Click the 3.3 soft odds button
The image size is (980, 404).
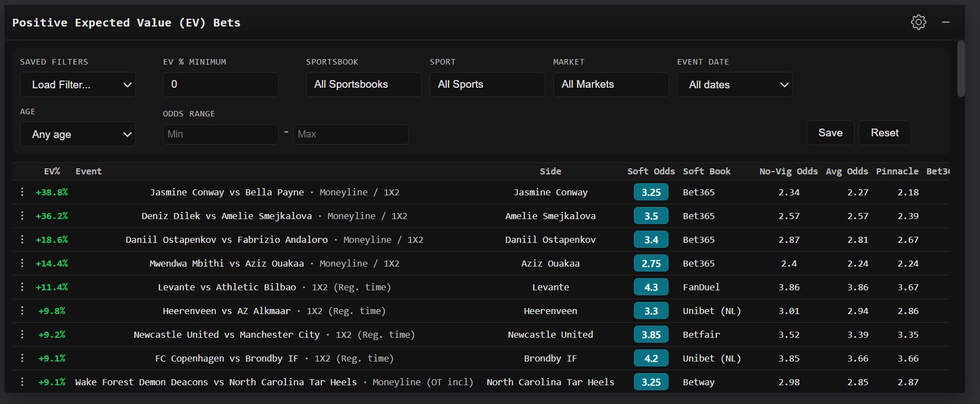point(651,311)
